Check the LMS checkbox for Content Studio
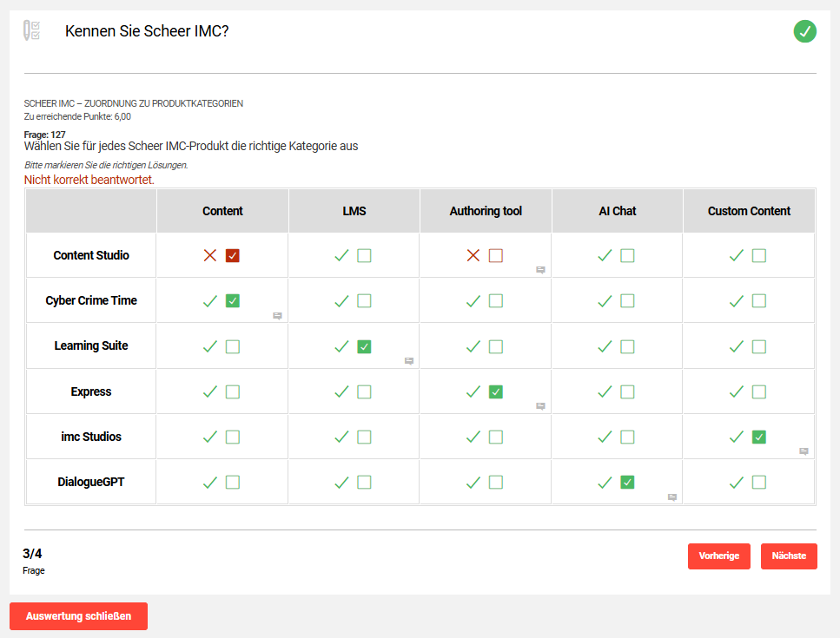 364,255
